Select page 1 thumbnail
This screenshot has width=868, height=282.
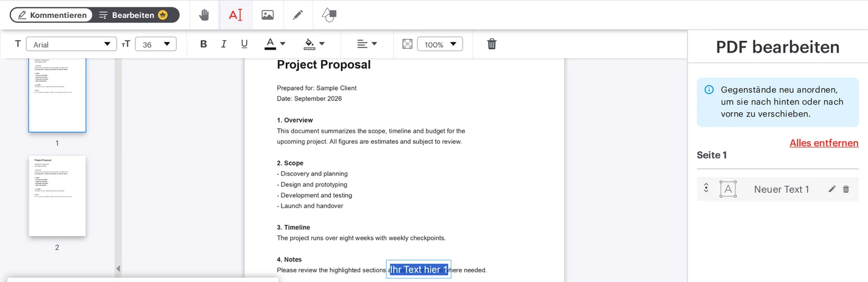57,95
